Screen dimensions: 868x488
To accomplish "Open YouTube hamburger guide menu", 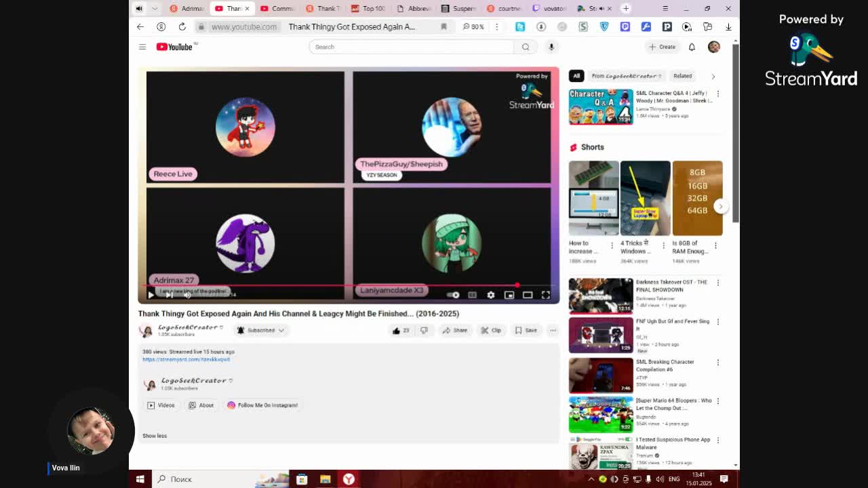I will [142, 47].
